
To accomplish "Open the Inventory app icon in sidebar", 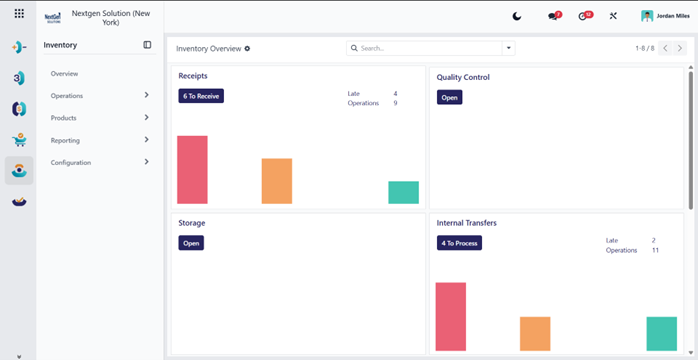I will point(19,170).
